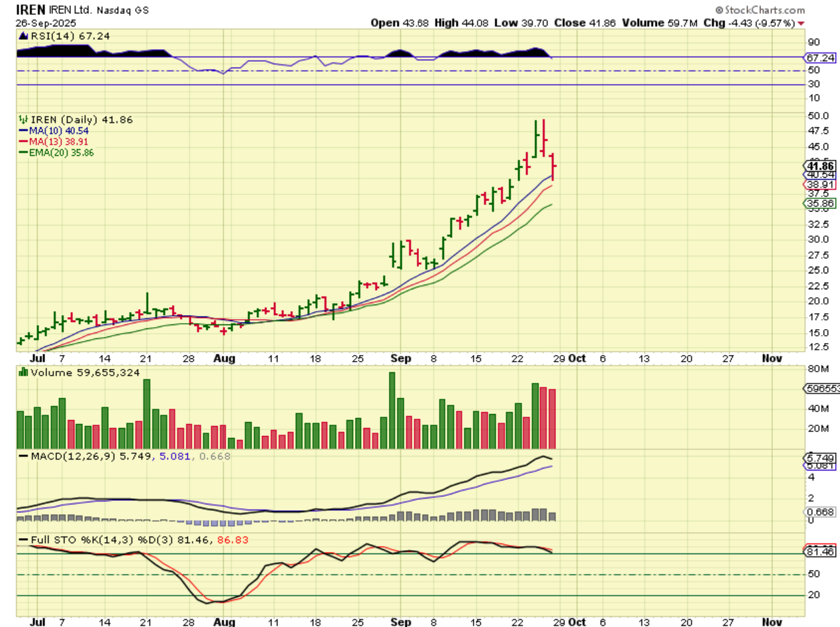This screenshot has height=627, width=840.
Task: Click the MACD legend line icon
Action: pos(23,456)
